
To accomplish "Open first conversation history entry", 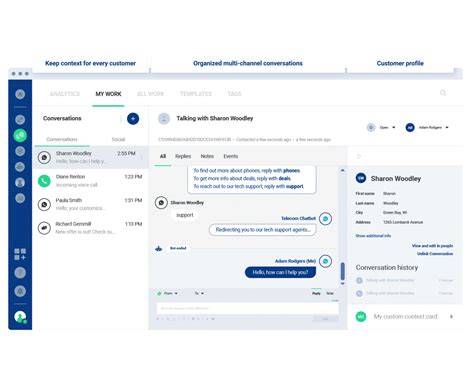I will (404, 280).
